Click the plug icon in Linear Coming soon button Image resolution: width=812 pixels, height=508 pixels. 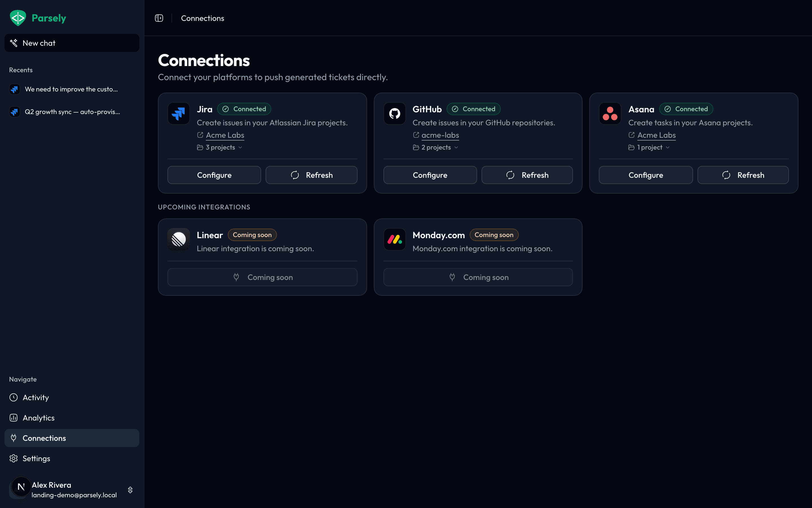tap(236, 277)
